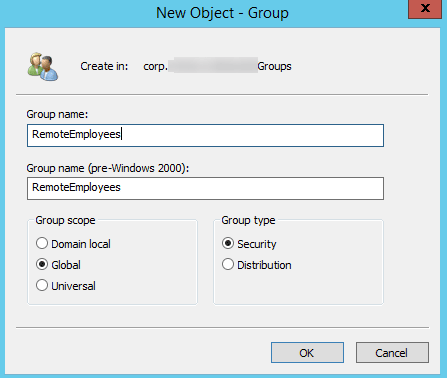Click the "corp." domain path text
The height and width of the screenshot is (378, 447).
(x=155, y=67)
